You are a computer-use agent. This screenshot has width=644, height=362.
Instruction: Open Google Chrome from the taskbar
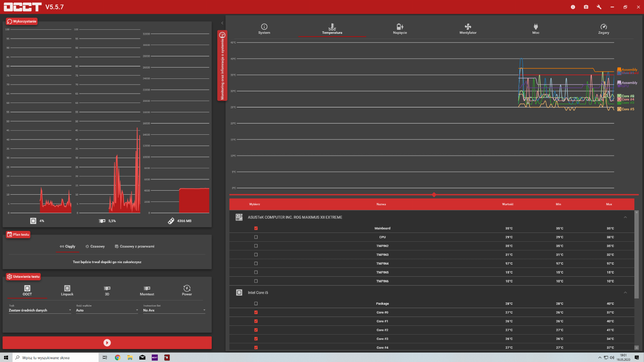118,358
